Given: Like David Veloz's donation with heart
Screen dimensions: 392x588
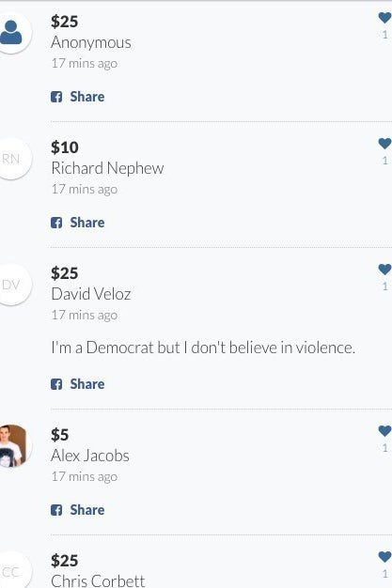Looking at the screenshot, I should 384,270.
